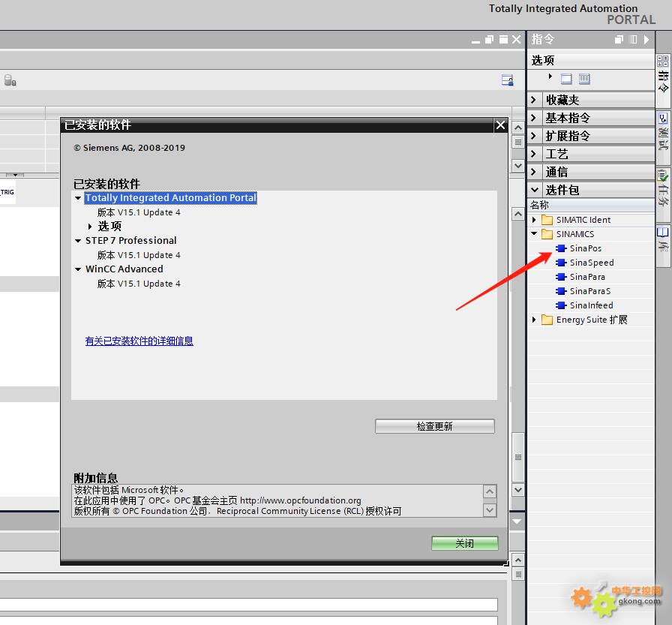Viewport: 672px width, 625px height.
Task: Expand the 工艺 section
Action: coord(533,154)
